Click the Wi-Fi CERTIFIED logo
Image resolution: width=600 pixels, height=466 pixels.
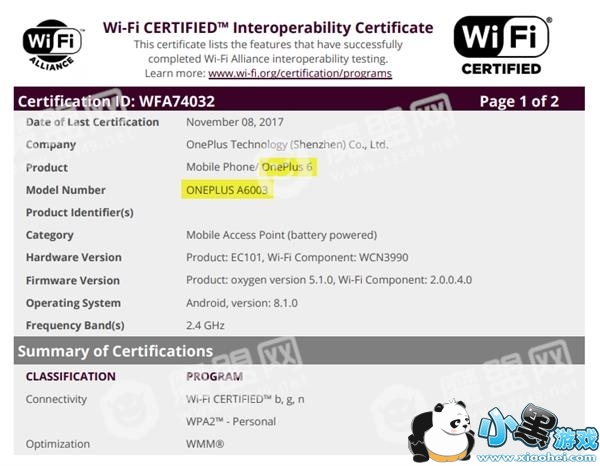coord(502,45)
